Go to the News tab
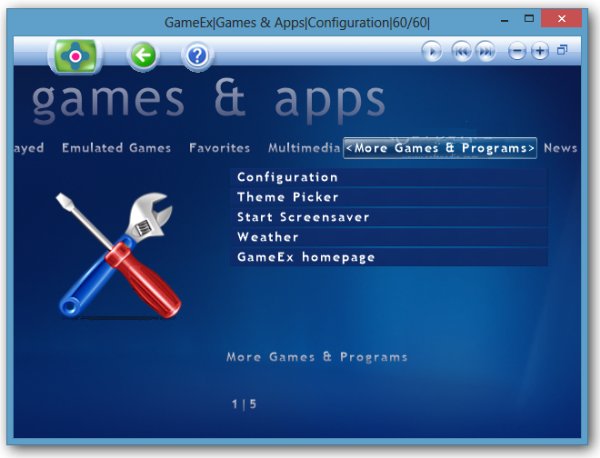The image size is (600, 458). click(560, 148)
